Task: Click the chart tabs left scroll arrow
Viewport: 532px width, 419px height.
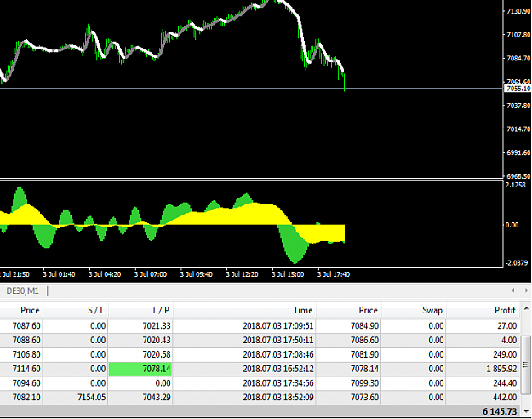Action: click(513, 290)
